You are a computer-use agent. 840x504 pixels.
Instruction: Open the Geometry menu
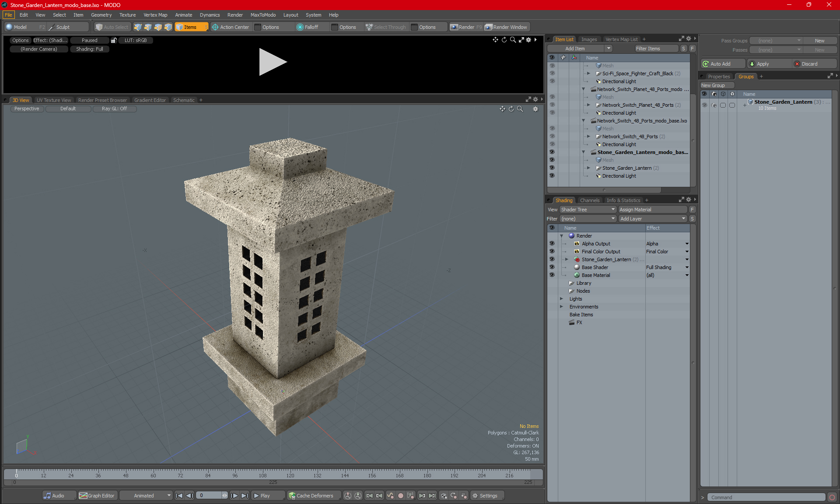pyautogui.click(x=101, y=15)
